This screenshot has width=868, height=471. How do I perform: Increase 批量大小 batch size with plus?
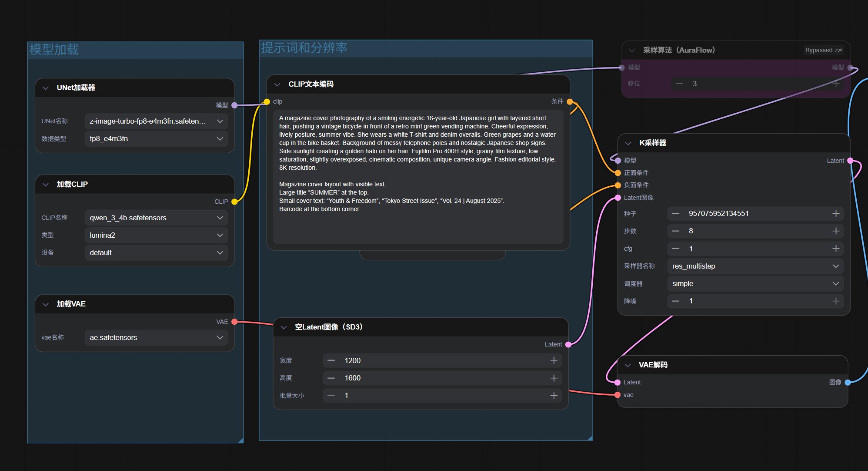(x=554, y=395)
